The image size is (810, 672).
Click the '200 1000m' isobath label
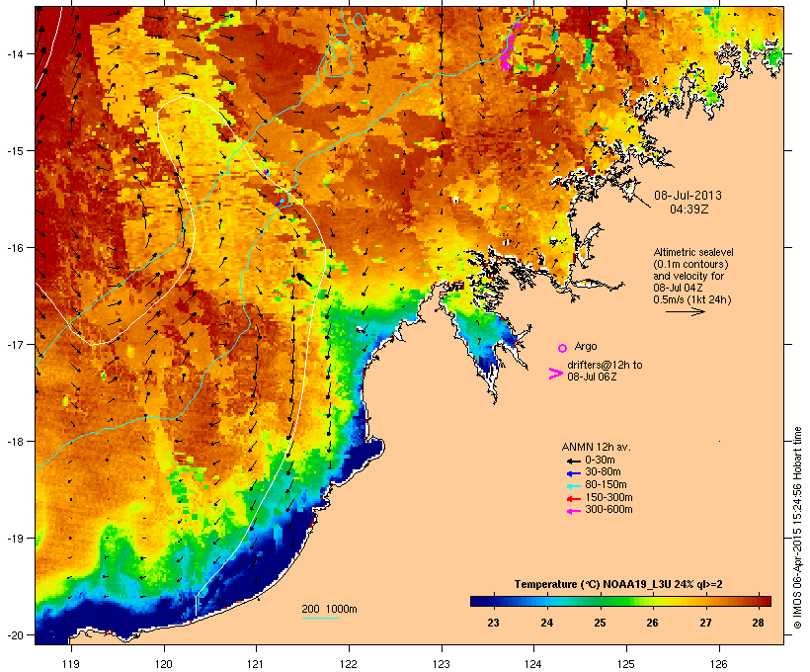click(329, 609)
